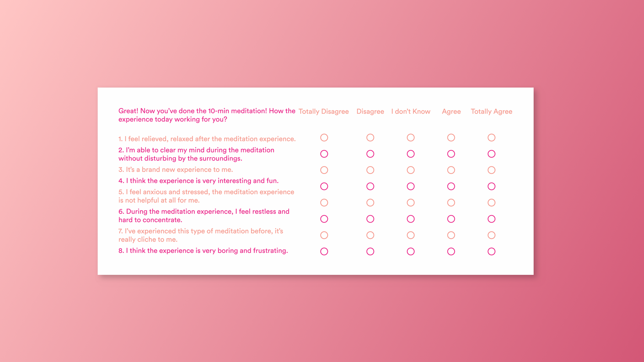644x362 pixels.
Task: Click the Totally Agree column header
Action: tap(491, 112)
